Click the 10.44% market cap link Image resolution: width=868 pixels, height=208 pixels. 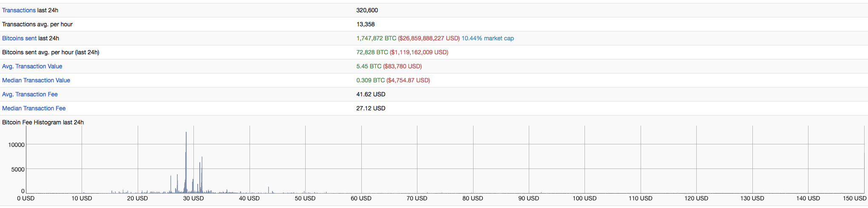point(488,38)
